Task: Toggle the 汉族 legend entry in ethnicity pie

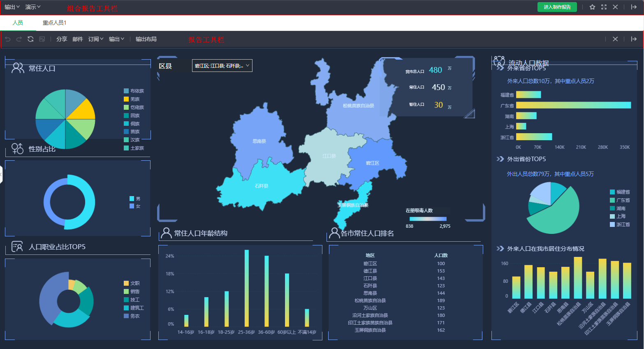Action: click(x=134, y=140)
